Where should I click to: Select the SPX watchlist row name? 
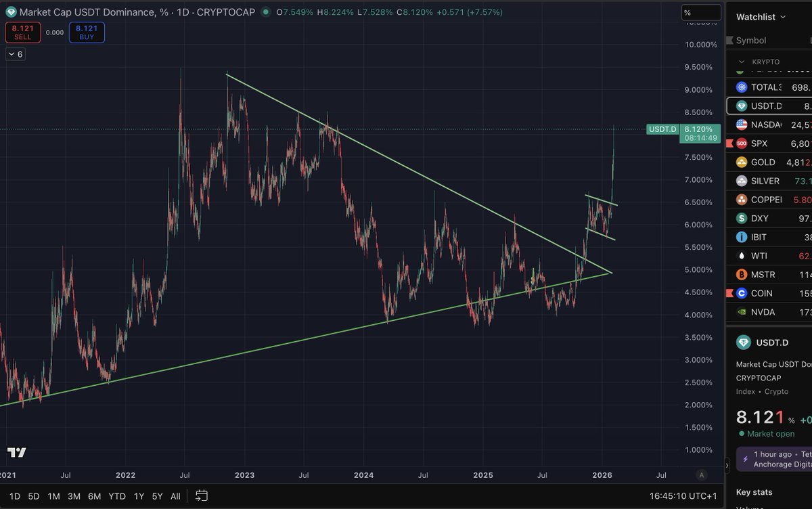(x=759, y=143)
